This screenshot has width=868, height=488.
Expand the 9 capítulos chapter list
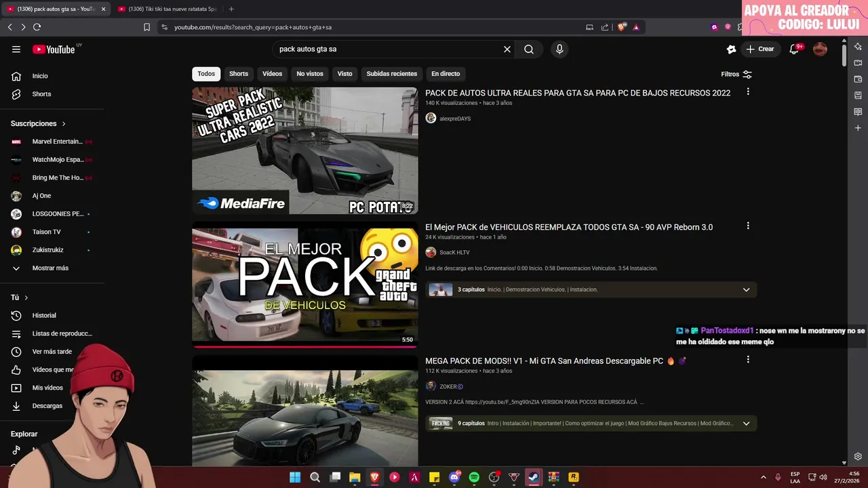[746, 424]
